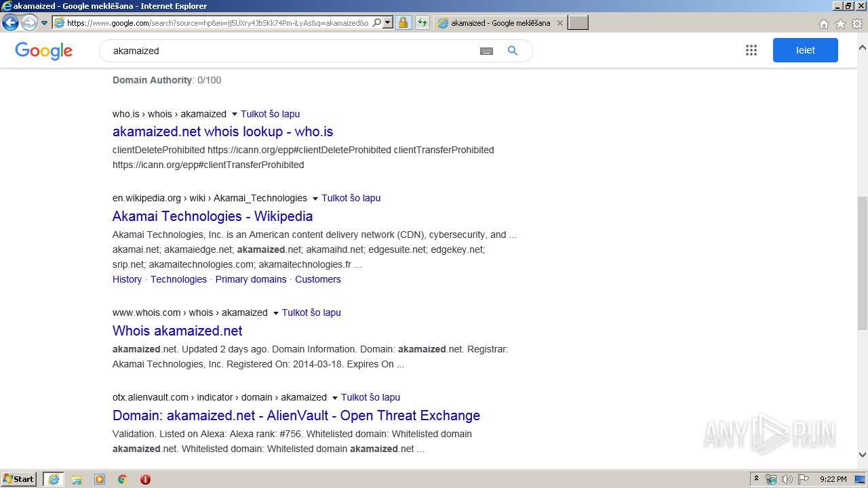Open the on-screen keyboard input tool
The width and height of the screenshot is (868, 488).
(486, 51)
